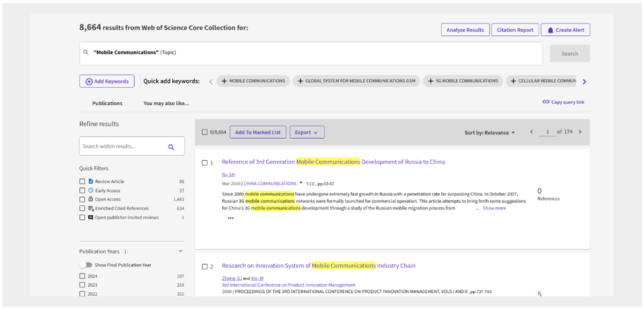Tick the select-all 0/8,664 checkbox
The width and height of the screenshot is (644, 309).
coord(204,132)
